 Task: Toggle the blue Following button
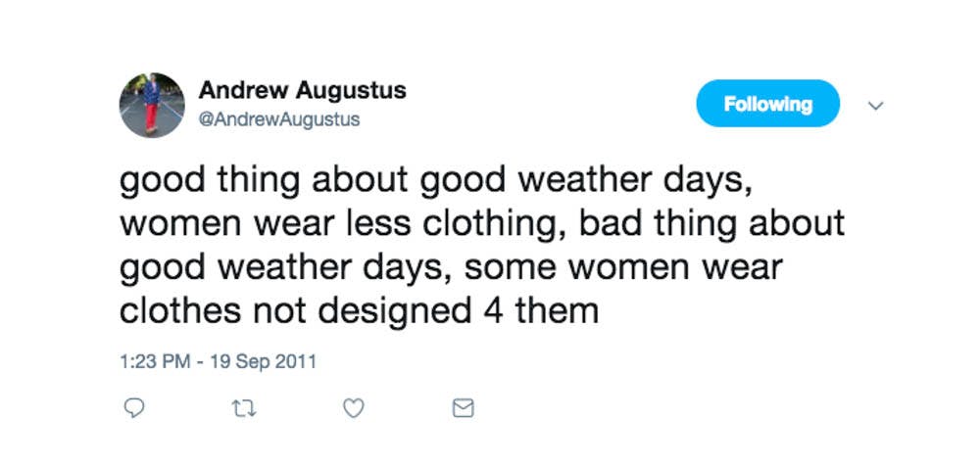tap(767, 104)
